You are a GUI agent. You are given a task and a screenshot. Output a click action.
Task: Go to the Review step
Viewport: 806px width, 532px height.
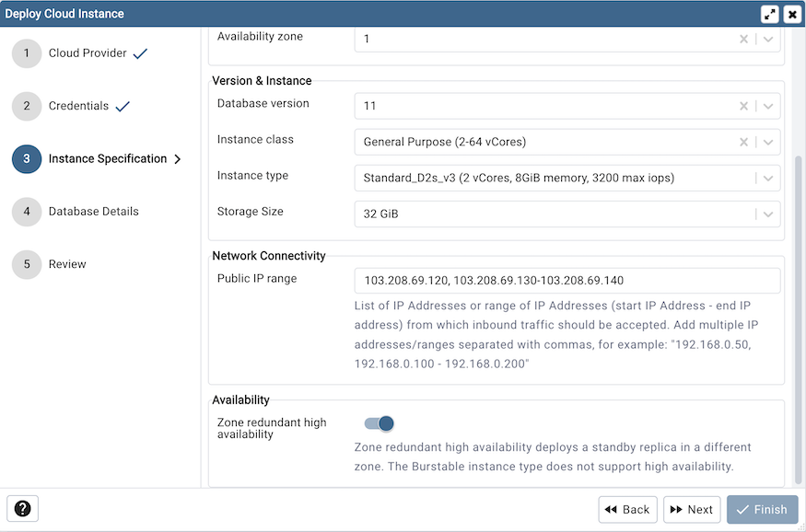pos(67,264)
